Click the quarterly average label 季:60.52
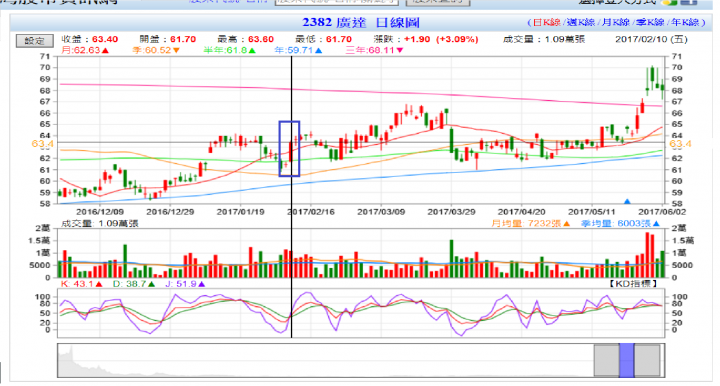Viewport: 720px width, 386px height. click(156, 50)
